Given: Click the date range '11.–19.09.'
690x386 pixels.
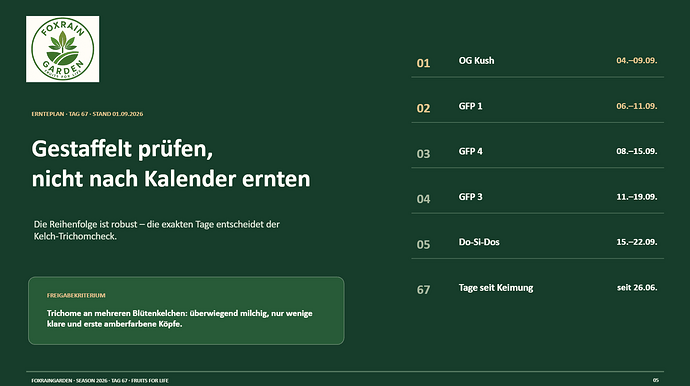Looking at the screenshot, I should click(x=637, y=197).
